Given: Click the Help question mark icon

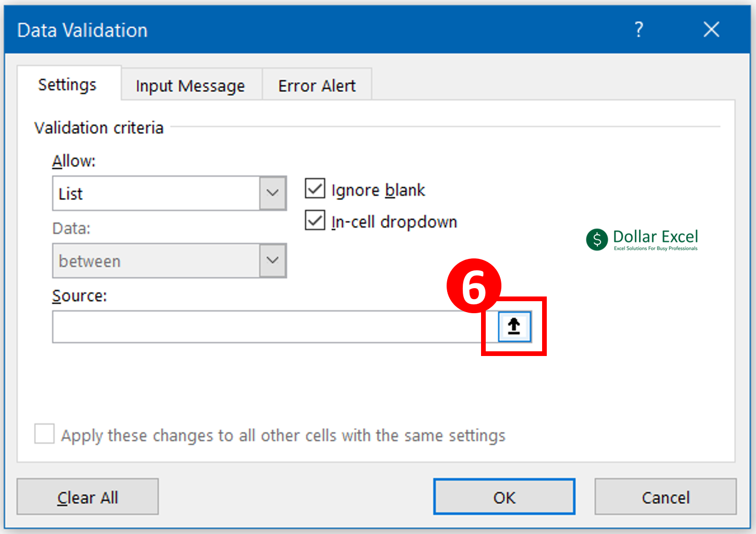Looking at the screenshot, I should pyautogui.click(x=639, y=30).
